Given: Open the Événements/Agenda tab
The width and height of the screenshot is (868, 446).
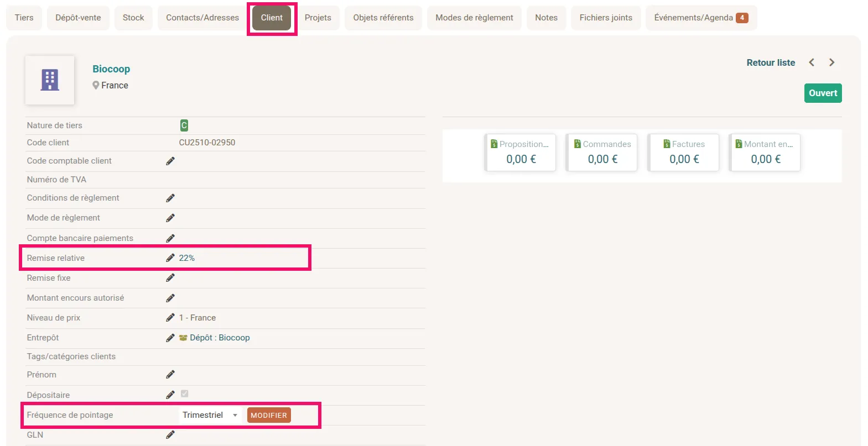Looking at the screenshot, I should [x=700, y=18].
